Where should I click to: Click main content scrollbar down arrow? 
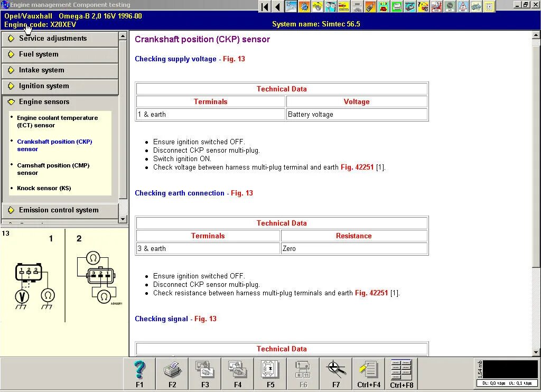point(536,352)
